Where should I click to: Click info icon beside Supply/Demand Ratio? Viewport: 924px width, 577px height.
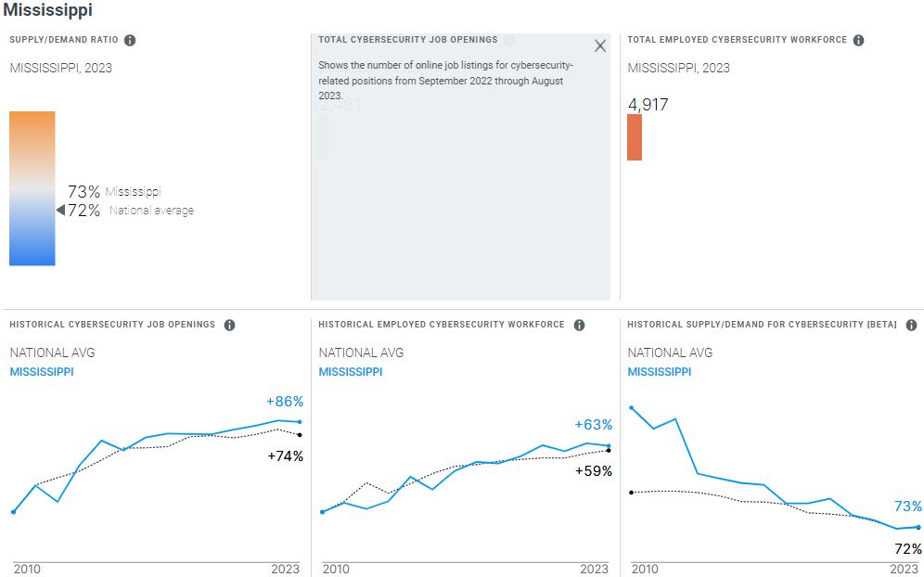tap(130, 40)
